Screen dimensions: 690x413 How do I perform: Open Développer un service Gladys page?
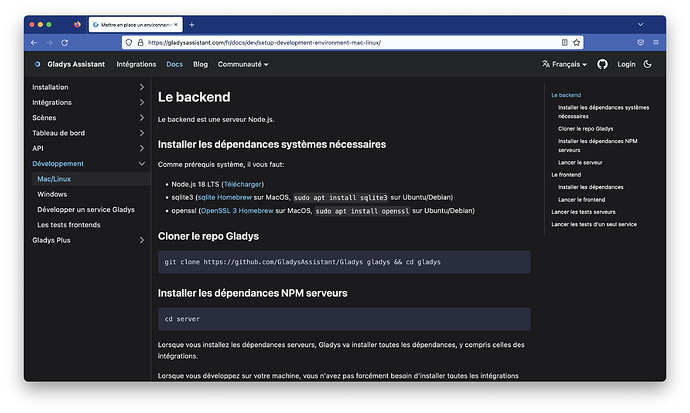[x=86, y=209]
